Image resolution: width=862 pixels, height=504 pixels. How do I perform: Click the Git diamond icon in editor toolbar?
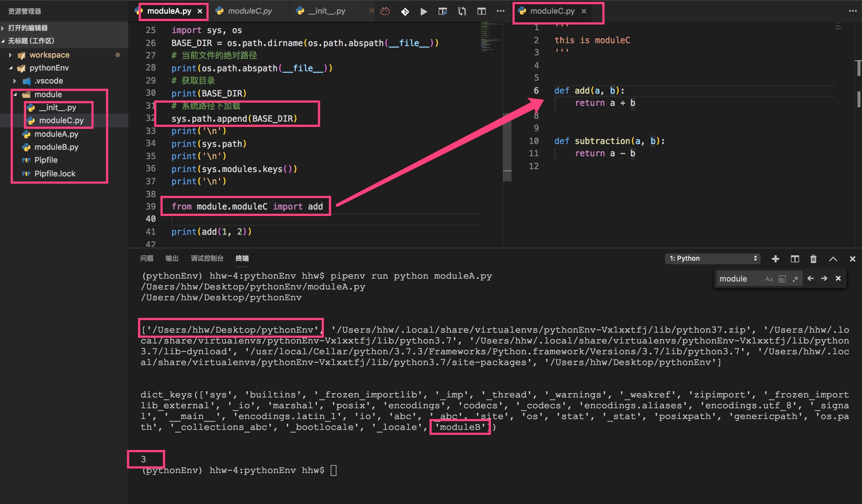click(x=405, y=12)
